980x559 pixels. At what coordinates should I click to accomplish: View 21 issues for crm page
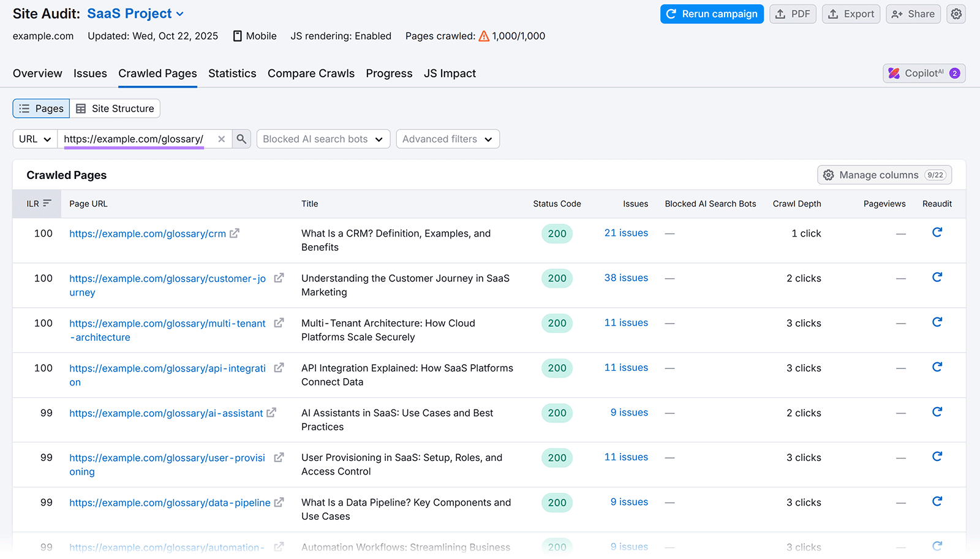(x=626, y=233)
